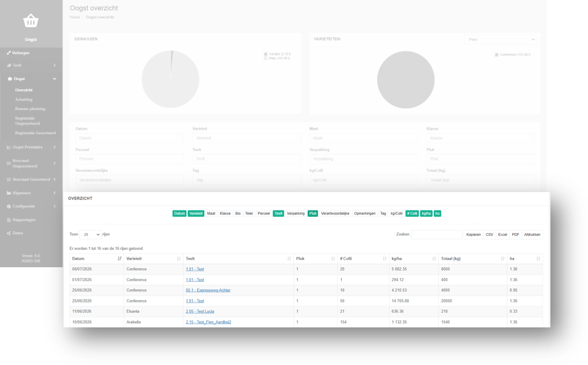
Task: Open Schatting in the Oogst submenu
Action: tap(24, 99)
